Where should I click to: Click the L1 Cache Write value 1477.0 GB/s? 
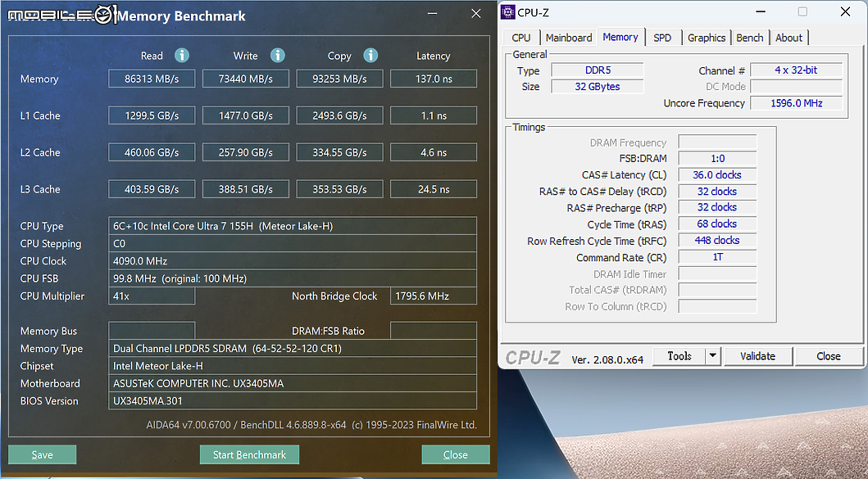(246, 115)
